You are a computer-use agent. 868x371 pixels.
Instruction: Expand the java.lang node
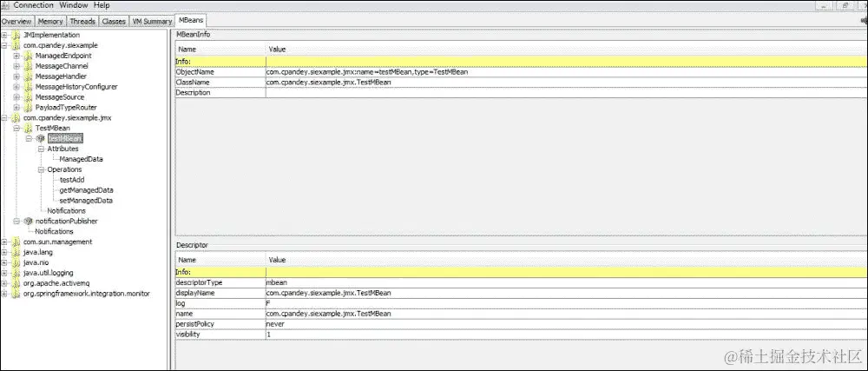(x=4, y=252)
